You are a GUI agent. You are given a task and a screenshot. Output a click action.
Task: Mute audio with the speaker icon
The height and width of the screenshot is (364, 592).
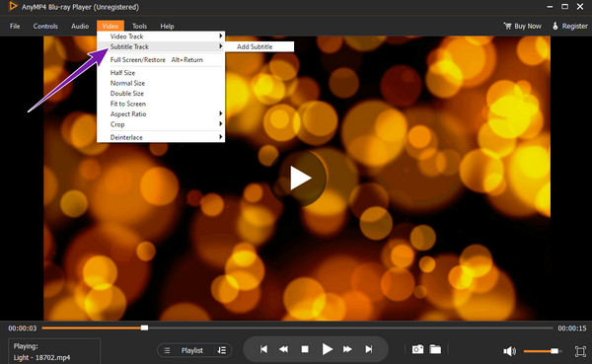(509, 351)
